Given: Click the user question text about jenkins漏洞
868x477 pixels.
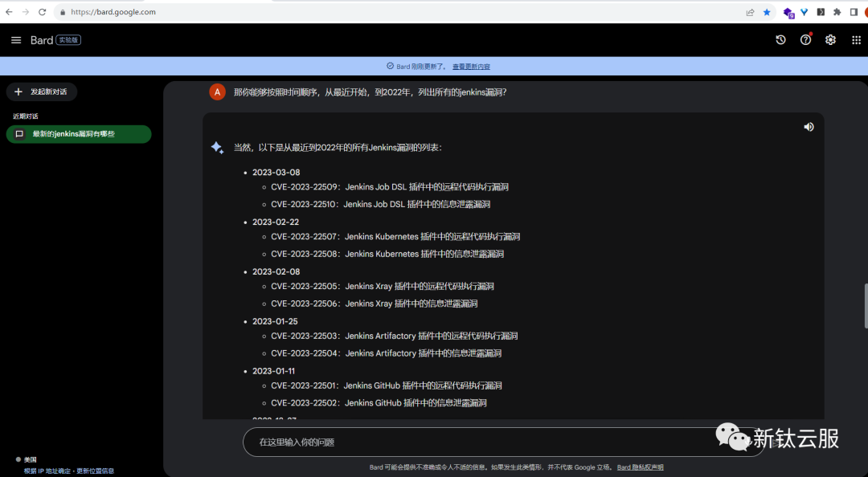Looking at the screenshot, I should (x=371, y=92).
